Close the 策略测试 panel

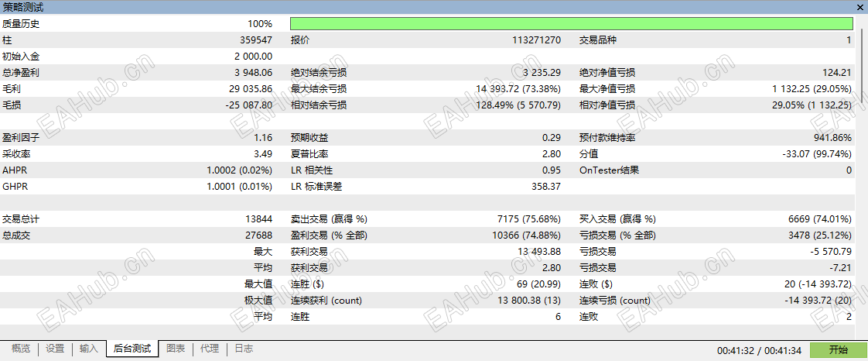pyautogui.click(x=860, y=7)
